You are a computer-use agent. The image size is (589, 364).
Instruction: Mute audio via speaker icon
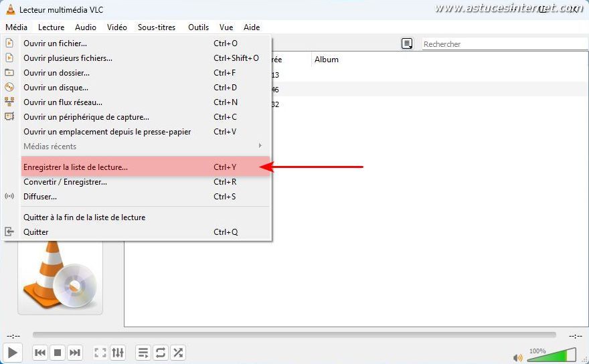[517, 357]
